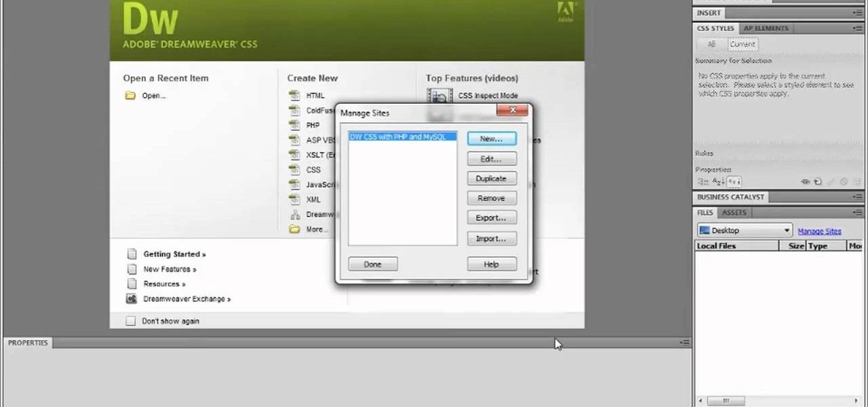868x407 pixels.
Task: Click Help button in Manage Sites
Action: pos(492,265)
